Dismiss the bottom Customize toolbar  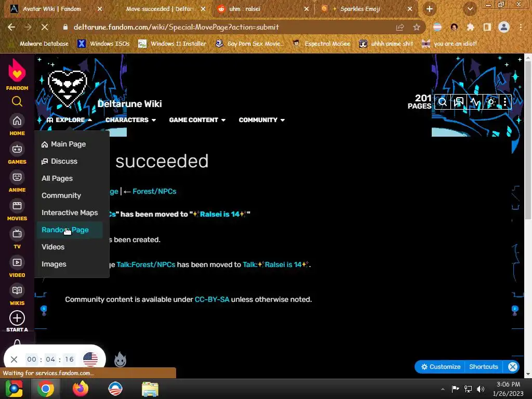coord(513,367)
